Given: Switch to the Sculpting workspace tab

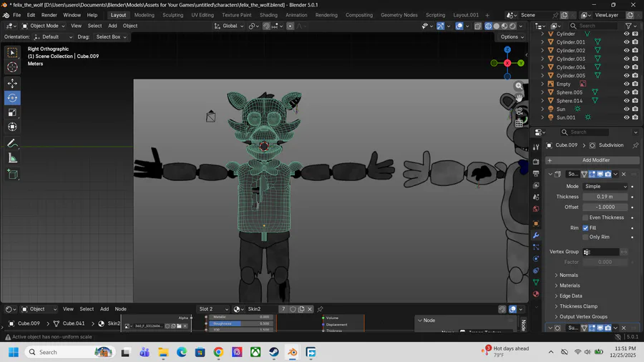Looking at the screenshot, I should [172, 15].
